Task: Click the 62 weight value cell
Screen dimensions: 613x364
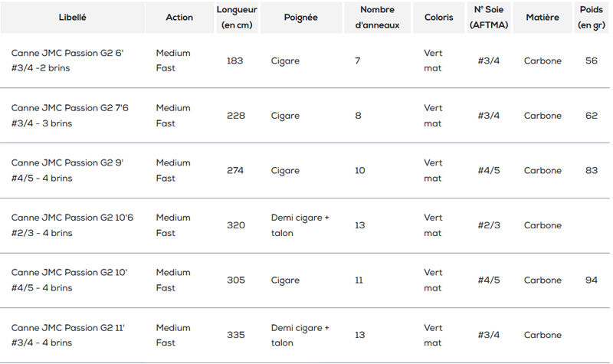Action: click(592, 116)
